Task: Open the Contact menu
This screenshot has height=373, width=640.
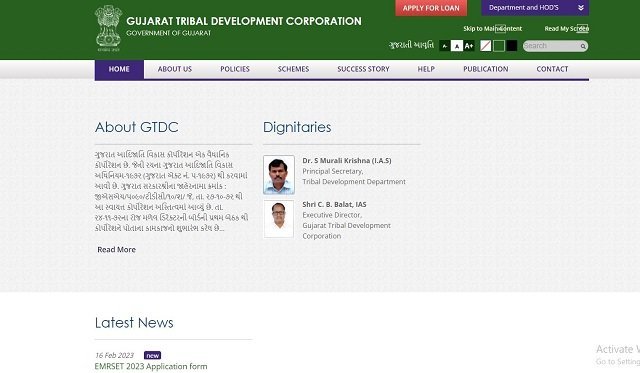Action: click(x=552, y=69)
